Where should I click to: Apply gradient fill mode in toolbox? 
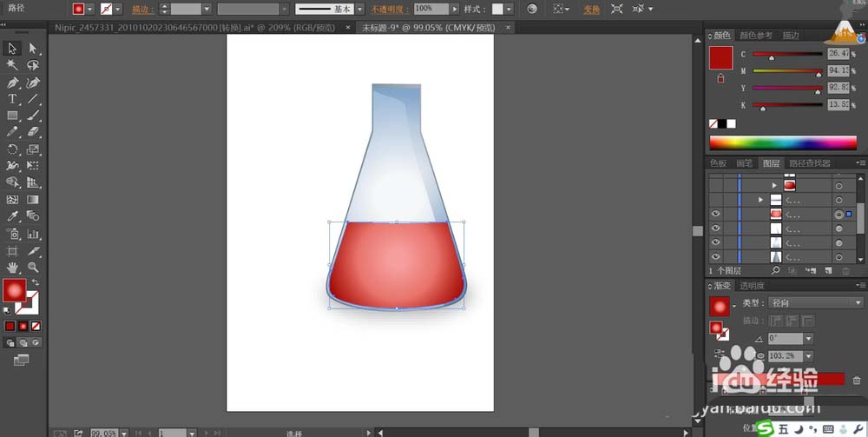point(23,326)
